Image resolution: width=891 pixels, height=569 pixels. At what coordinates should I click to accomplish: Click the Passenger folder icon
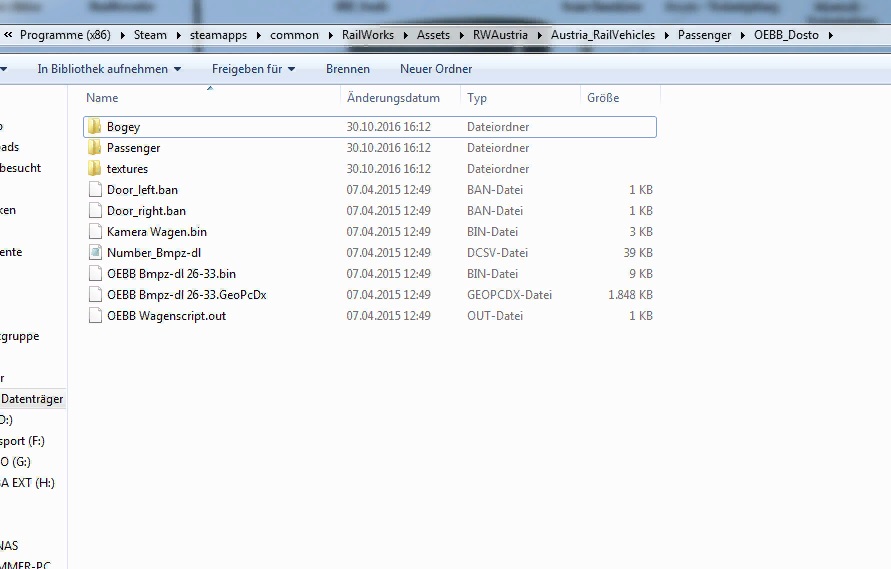click(x=94, y=147)
